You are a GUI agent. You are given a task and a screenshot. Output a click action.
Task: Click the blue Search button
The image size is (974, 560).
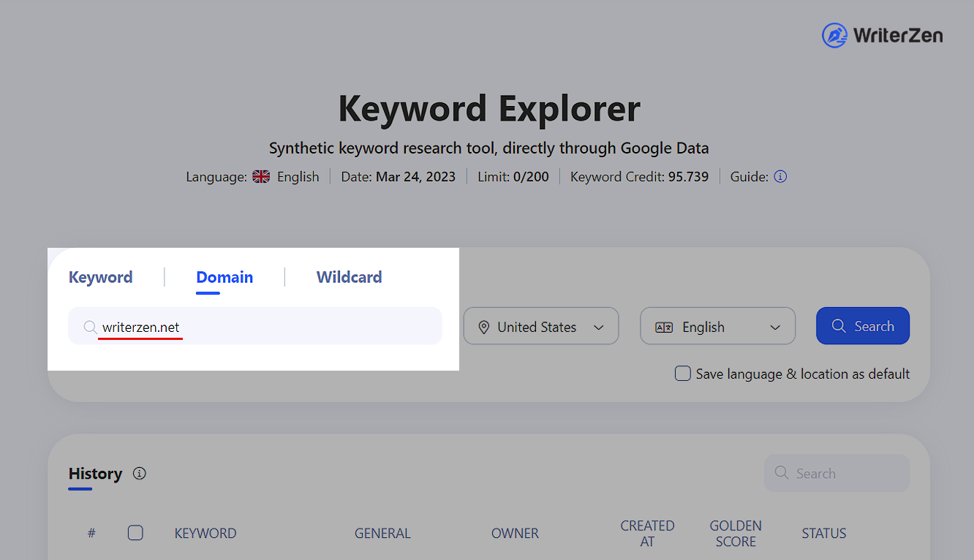pos(863,326)
